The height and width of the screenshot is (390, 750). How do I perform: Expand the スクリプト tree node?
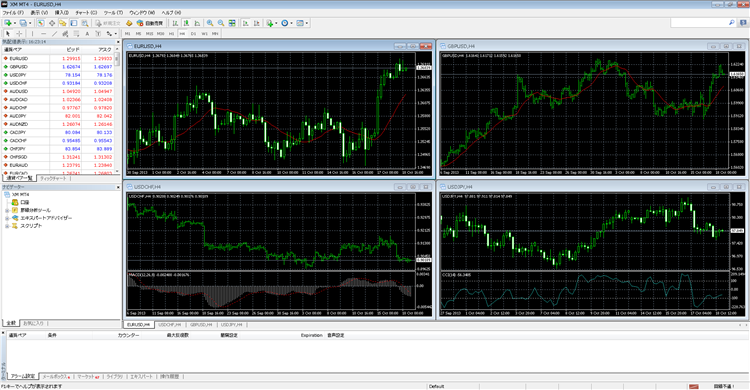pos(7,226)
